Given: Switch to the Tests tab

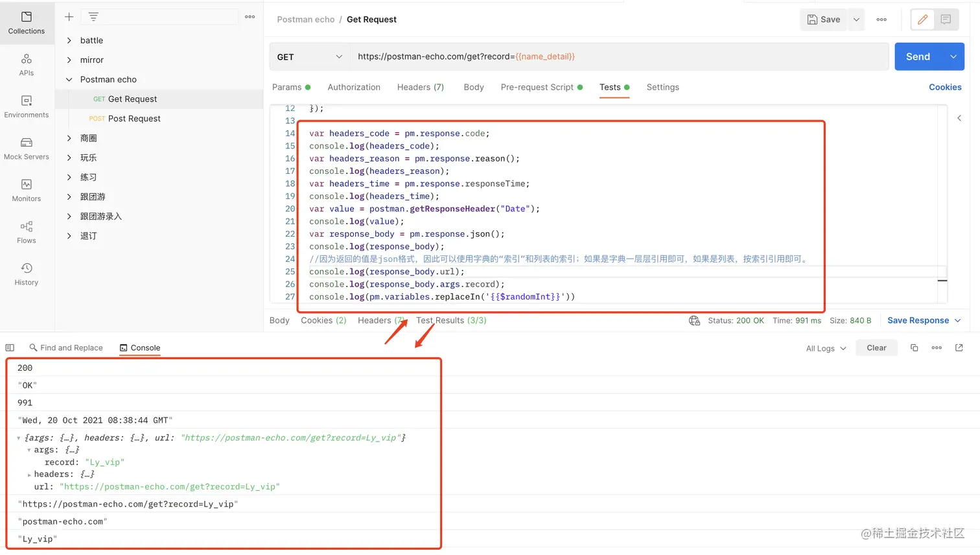Looking at the screenshot, I should 614,87.
